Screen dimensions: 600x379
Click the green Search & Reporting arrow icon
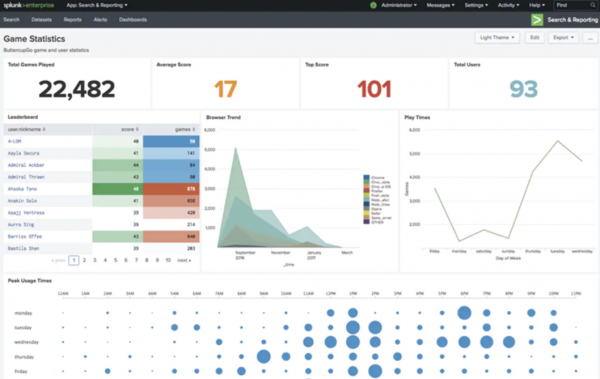(x=537, y=20)
